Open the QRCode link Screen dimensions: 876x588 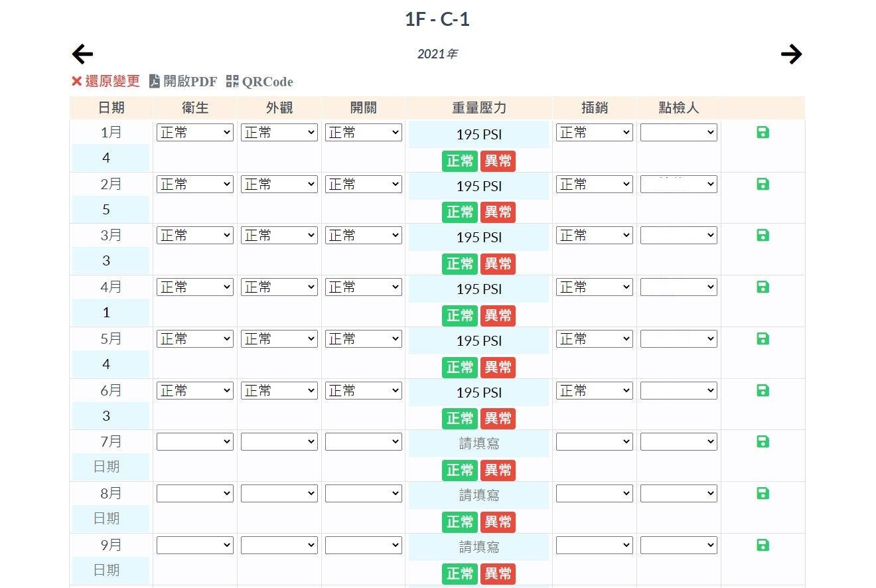(x=259, y=82)
